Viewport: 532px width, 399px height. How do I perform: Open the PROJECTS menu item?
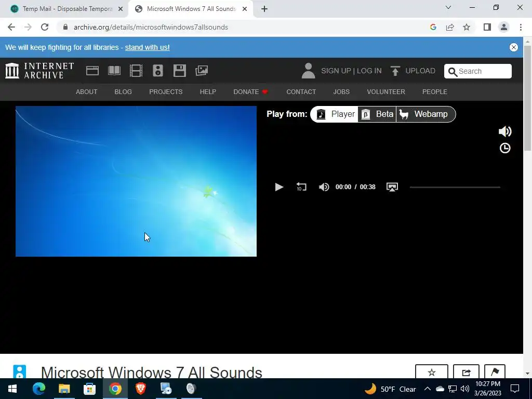tap(166, 91)
